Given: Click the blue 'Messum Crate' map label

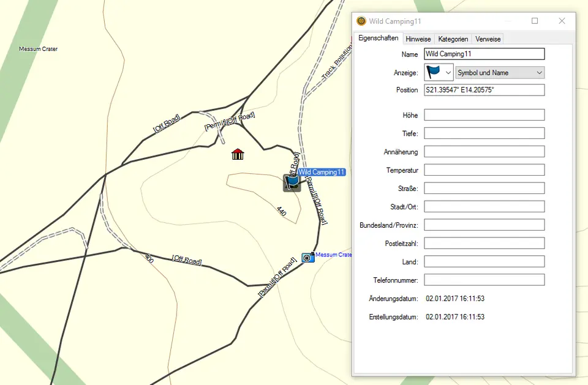Looking at the screenshot, I should pyautogui.click(x=333, y=255).
